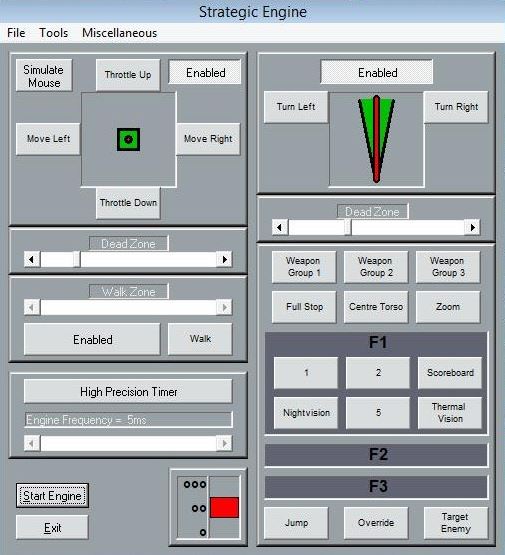Click Turn Right button
Viewport: 505px width, 555px height.
point(456,107)
